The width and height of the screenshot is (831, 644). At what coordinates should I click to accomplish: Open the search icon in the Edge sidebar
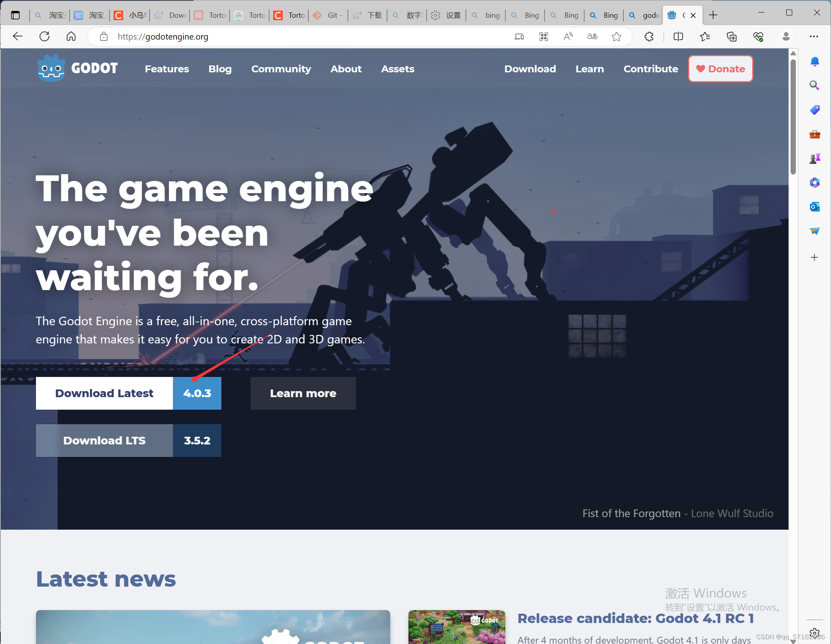click(815, 85)
